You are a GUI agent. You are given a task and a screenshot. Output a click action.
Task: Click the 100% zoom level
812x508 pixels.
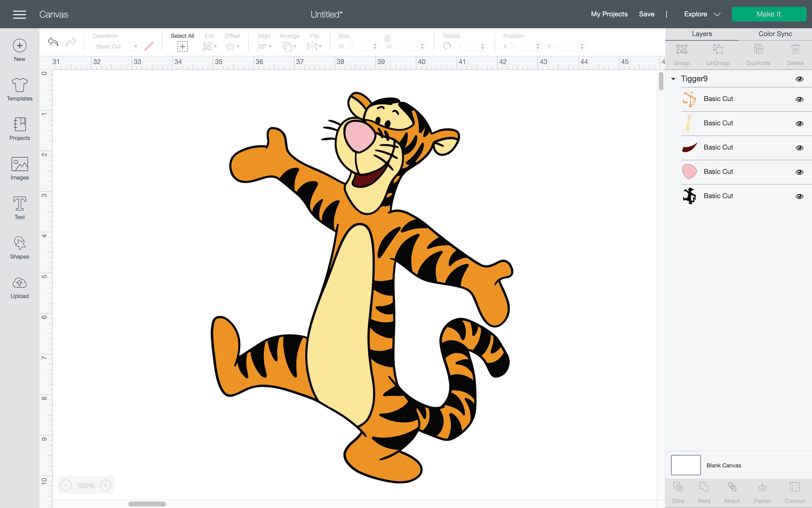(85, 485)
